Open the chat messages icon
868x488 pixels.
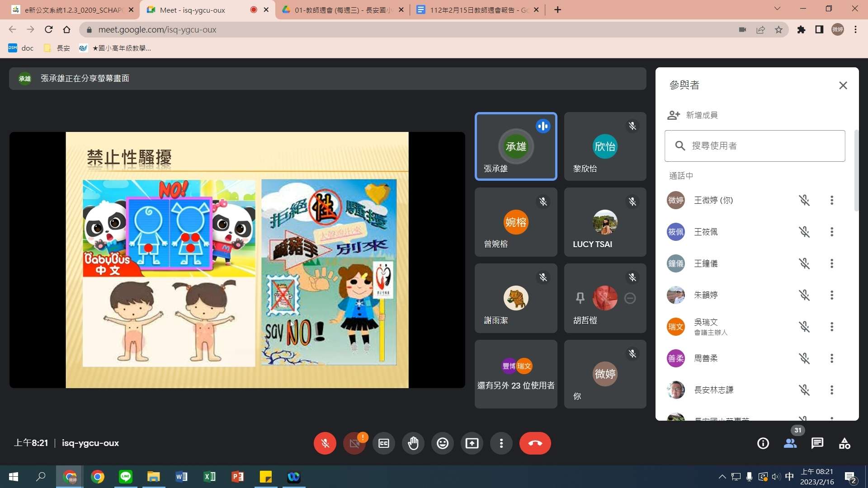[817, 443]
